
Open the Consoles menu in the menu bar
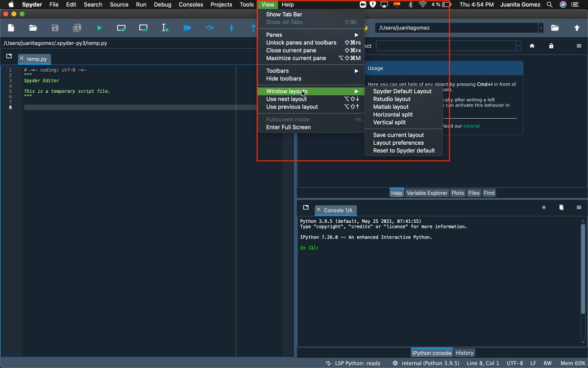pos(191,4)
